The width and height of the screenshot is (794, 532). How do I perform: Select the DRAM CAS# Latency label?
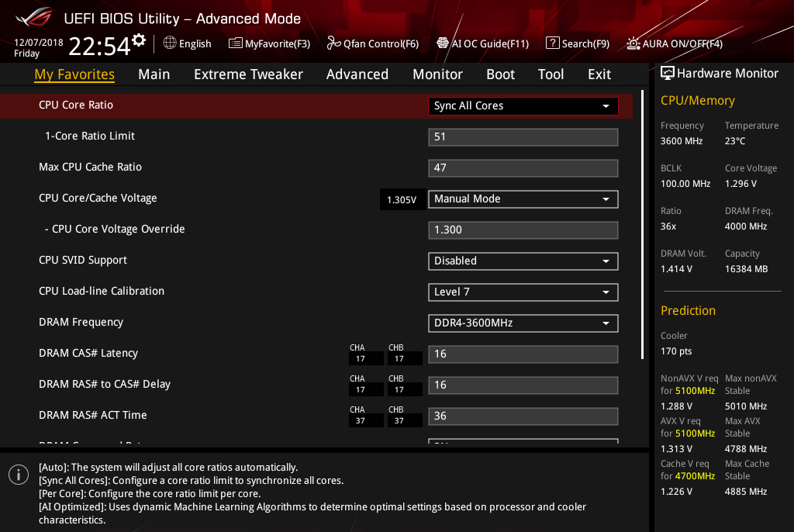coord(88,353)
